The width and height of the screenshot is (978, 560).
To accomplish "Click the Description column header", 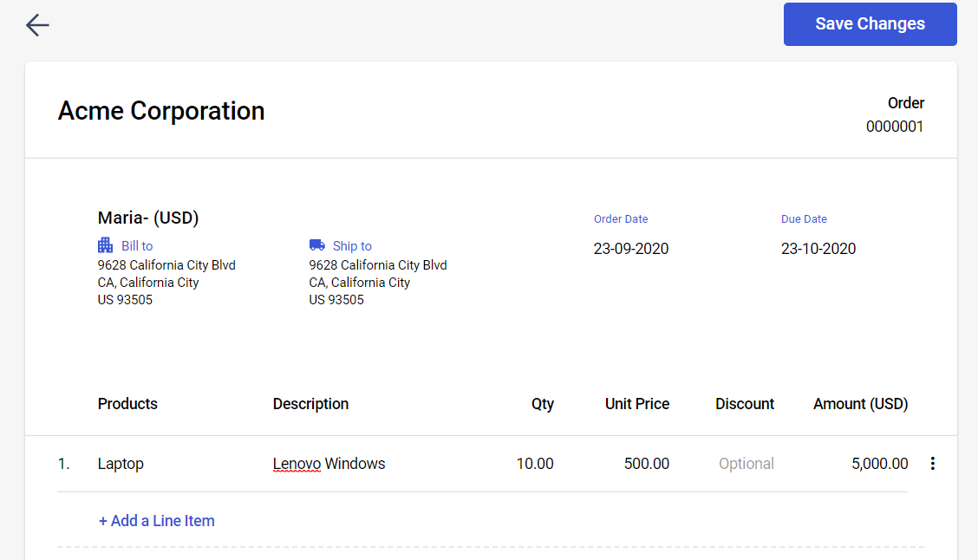I will coord(310,404).
